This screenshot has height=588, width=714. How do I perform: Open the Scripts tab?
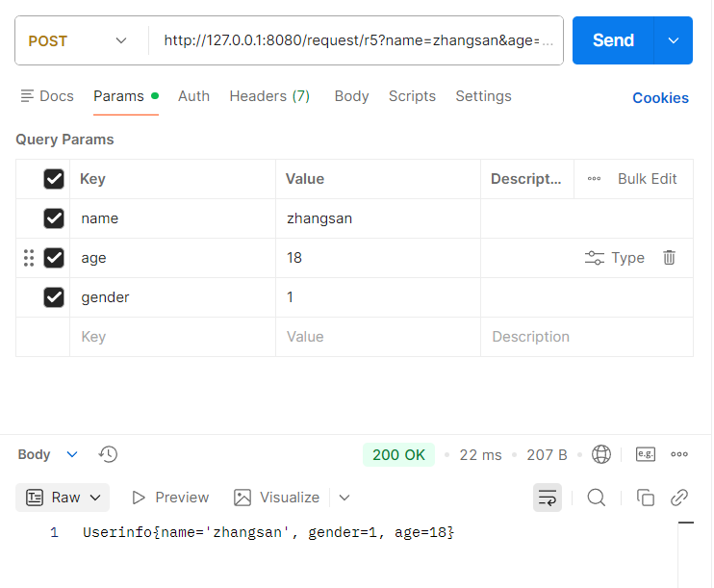[412, 96]
